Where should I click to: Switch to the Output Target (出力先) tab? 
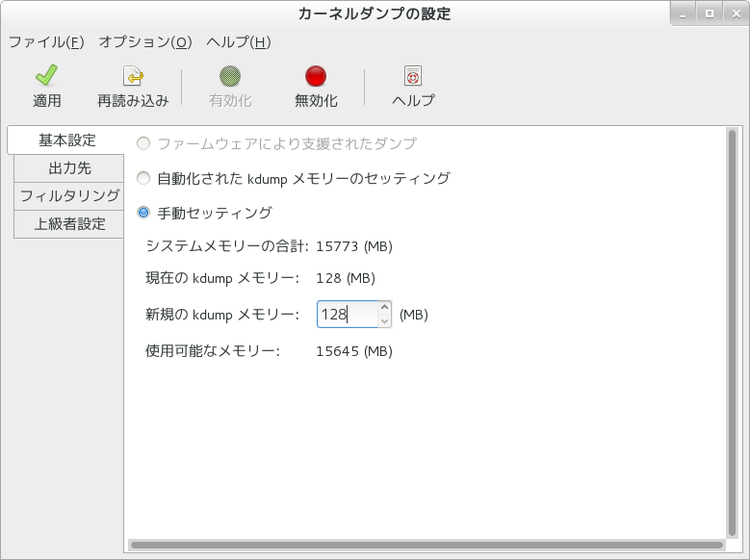pyautogui.click(x=68, y=168)
